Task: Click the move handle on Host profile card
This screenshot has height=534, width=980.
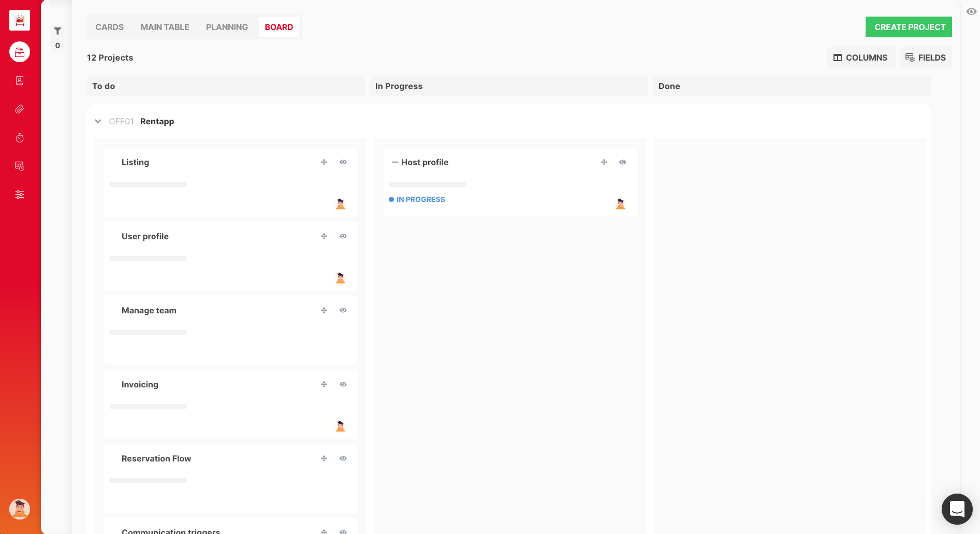Action: point(604,162)
